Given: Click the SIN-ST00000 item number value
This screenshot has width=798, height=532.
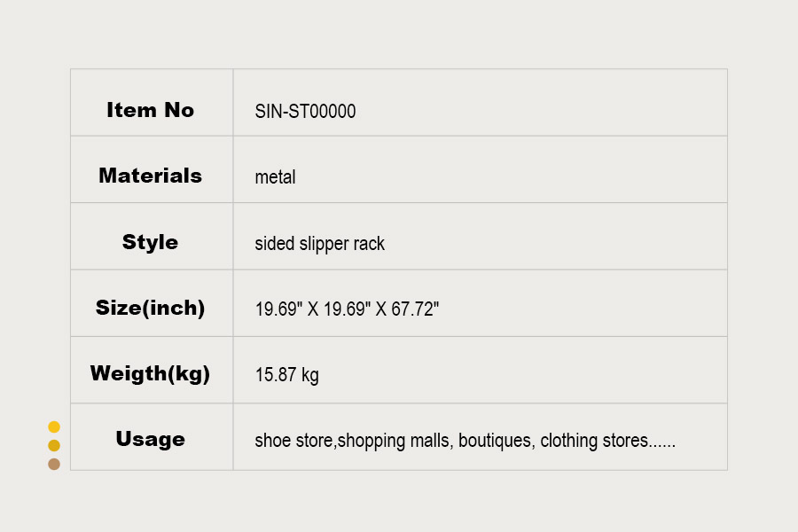Looking at the screenshot, I should point(305,112).
